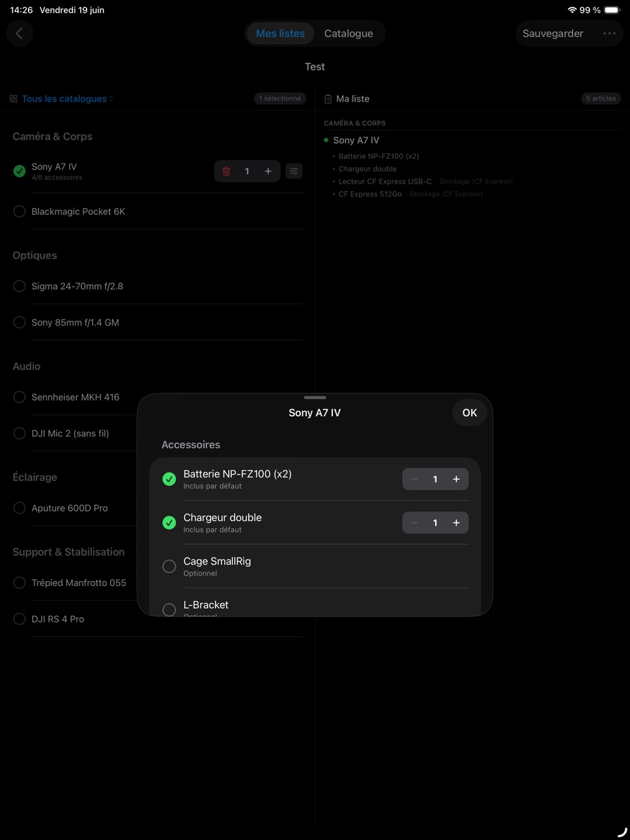Click Caméra & Corps category header
The image size is (630, 840).
pos(52,136)
